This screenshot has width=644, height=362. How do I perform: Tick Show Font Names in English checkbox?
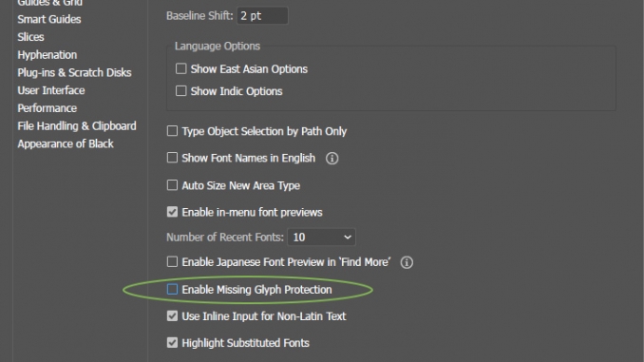[x=172, y=158]
